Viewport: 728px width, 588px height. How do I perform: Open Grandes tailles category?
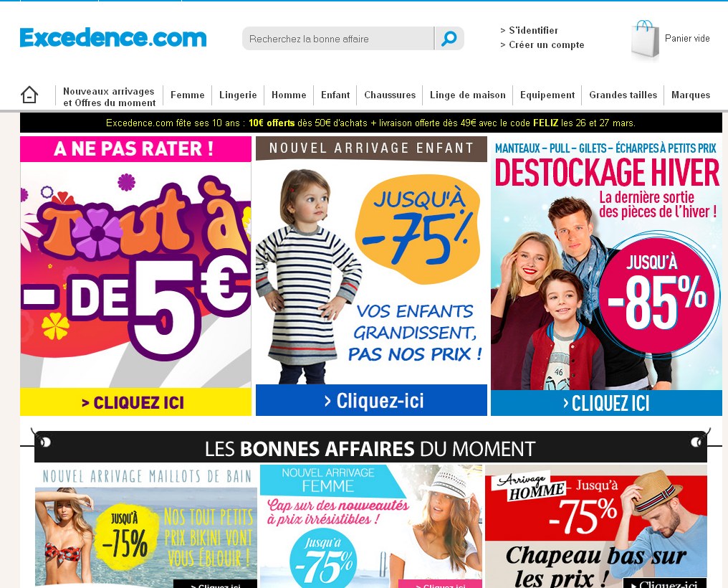623,95
